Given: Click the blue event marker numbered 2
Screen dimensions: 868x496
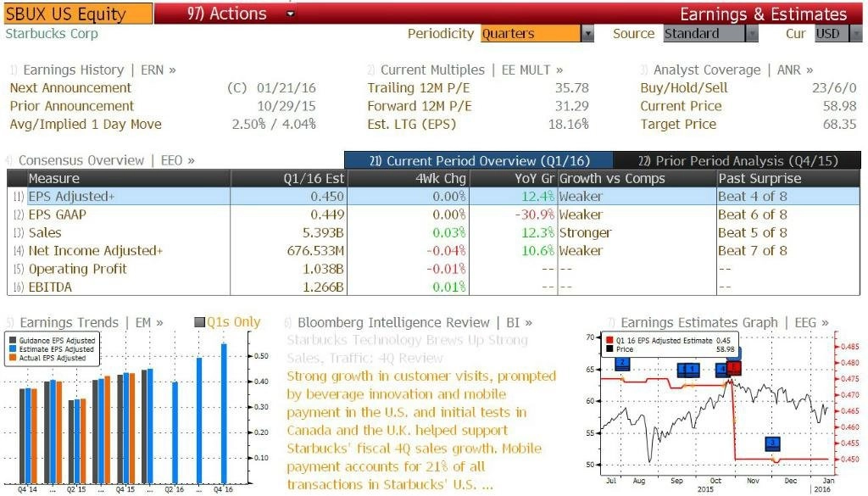Looking at the screenshot, I should click(623, 364).
